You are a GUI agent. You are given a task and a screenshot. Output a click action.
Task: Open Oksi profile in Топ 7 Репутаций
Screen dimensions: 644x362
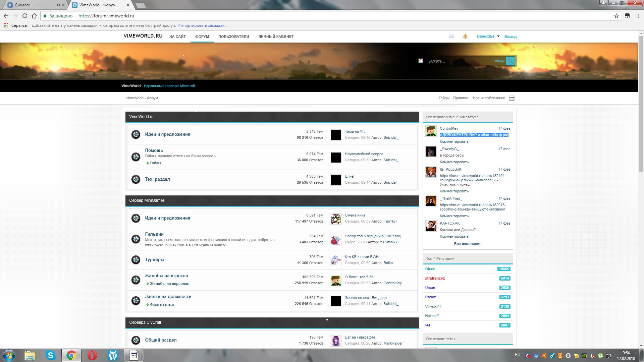click(430, 269)
